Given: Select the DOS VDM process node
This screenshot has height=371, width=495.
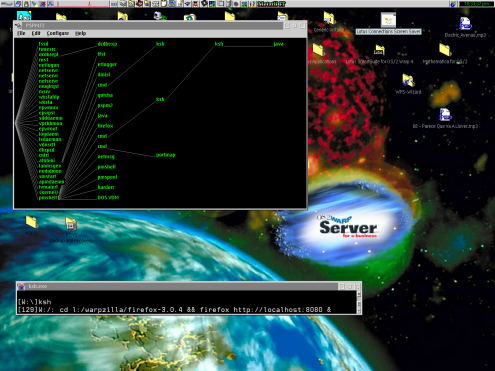Looking at the screenshot, I should [x=108, y=197].
